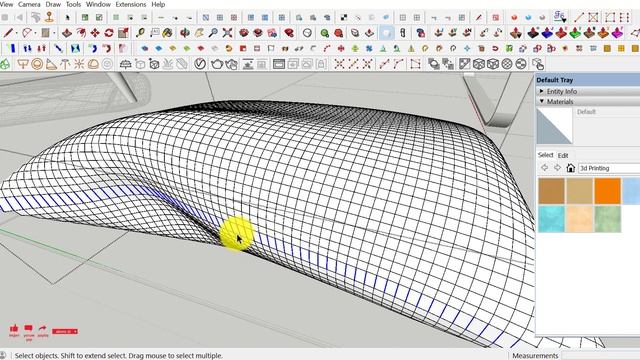Click the Select arrow tool in top toolbar
Screen dimensions: 640x360
tap(68, 17)
